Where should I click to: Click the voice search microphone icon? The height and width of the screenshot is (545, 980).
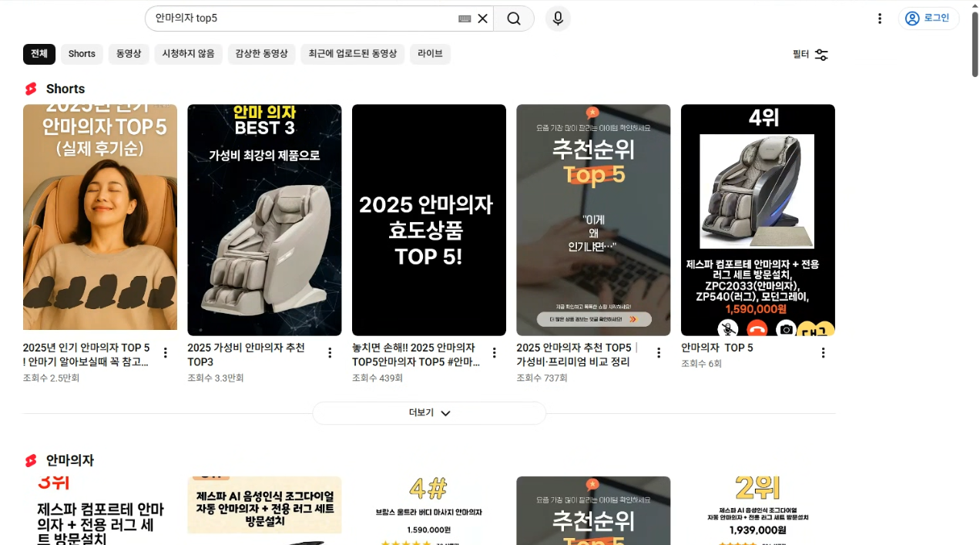click(x=557, y=19)
